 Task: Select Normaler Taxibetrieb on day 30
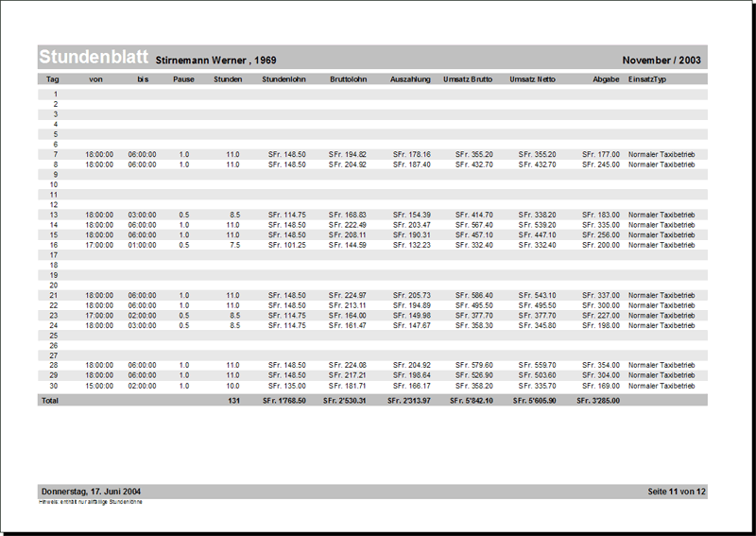click(x=661, y=386)
